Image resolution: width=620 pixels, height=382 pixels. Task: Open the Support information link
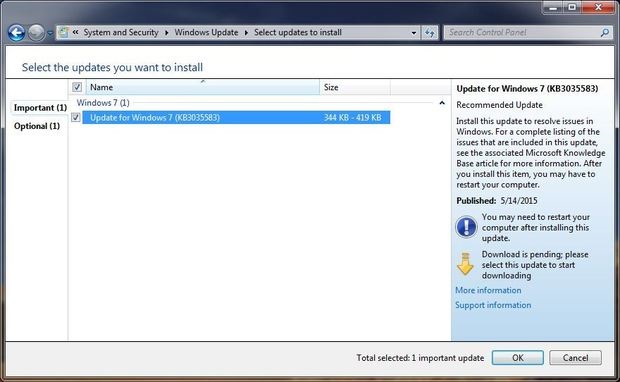493,305
